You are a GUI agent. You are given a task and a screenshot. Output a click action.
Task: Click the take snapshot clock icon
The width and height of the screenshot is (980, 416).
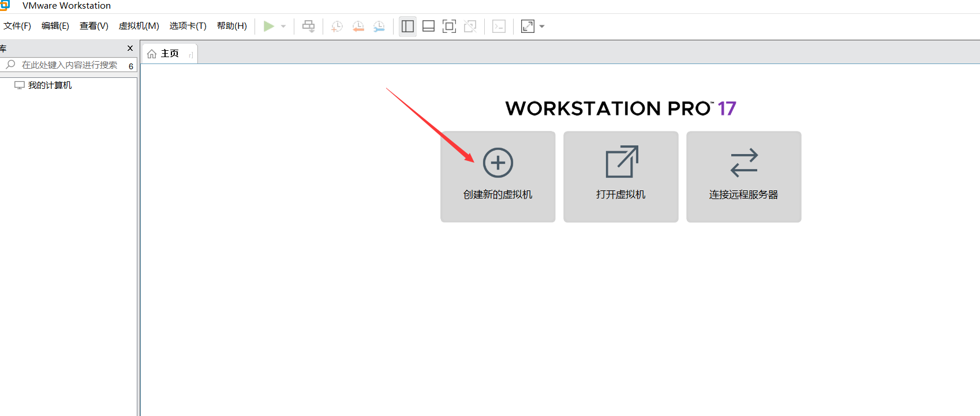(x=337, y=27)
